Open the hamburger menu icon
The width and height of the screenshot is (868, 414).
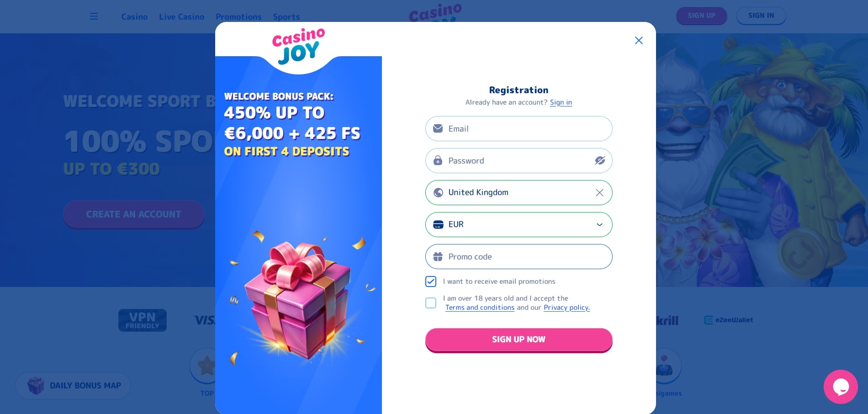[x=94, y=16]
